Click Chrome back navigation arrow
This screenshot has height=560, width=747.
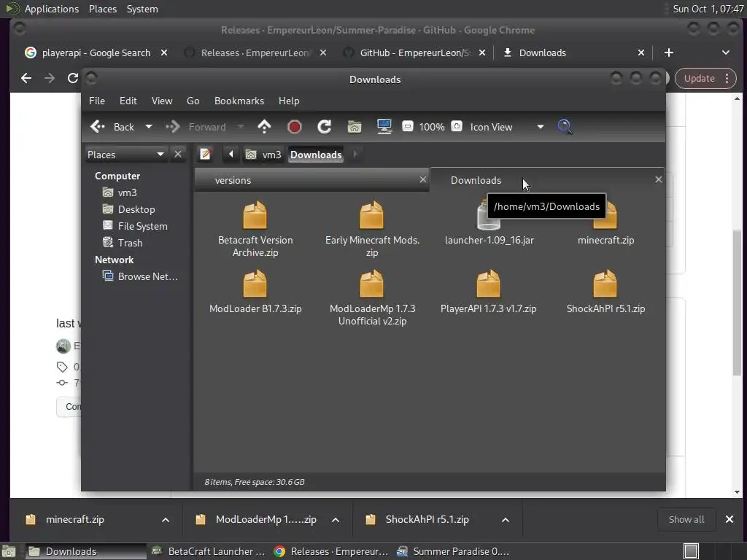26,78
